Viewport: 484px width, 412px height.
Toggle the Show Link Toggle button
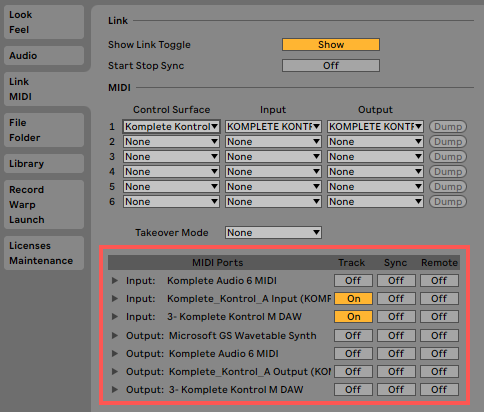click(331, 44)
